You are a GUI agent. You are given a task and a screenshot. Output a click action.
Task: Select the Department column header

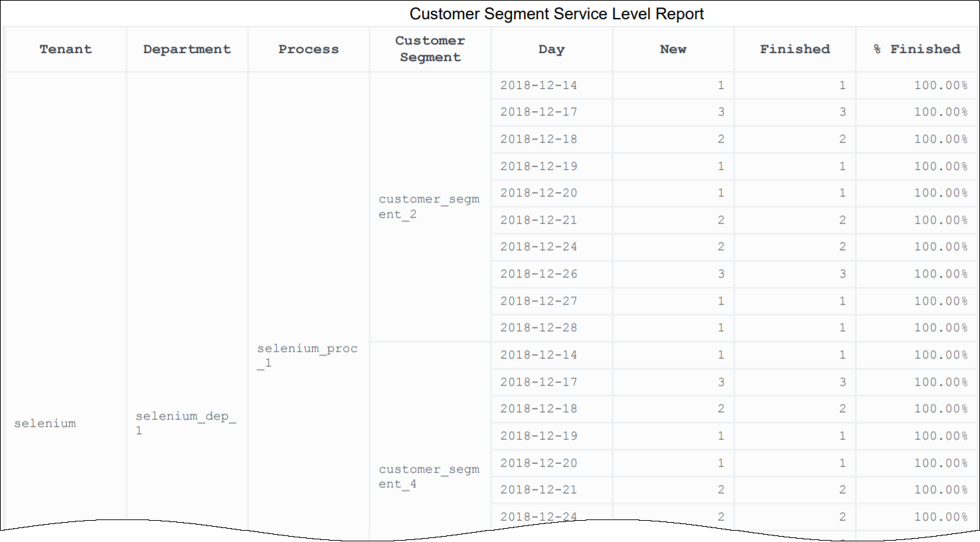pos(187,49)
